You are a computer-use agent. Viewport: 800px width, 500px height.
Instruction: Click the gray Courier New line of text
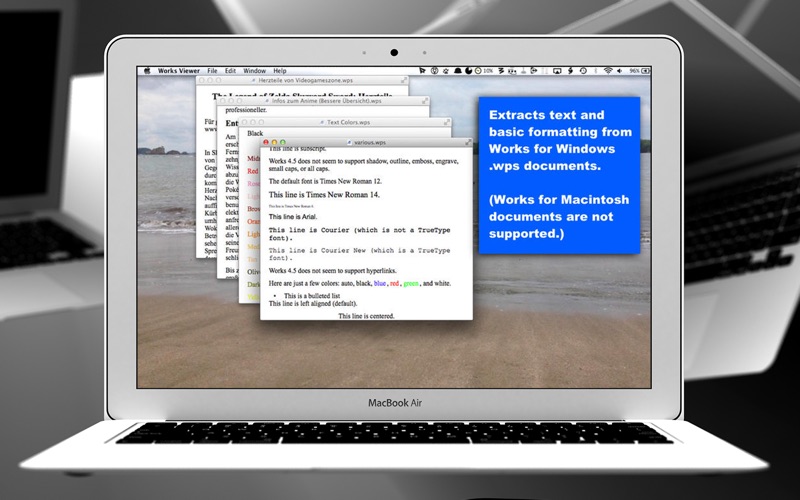click(359, 254)
